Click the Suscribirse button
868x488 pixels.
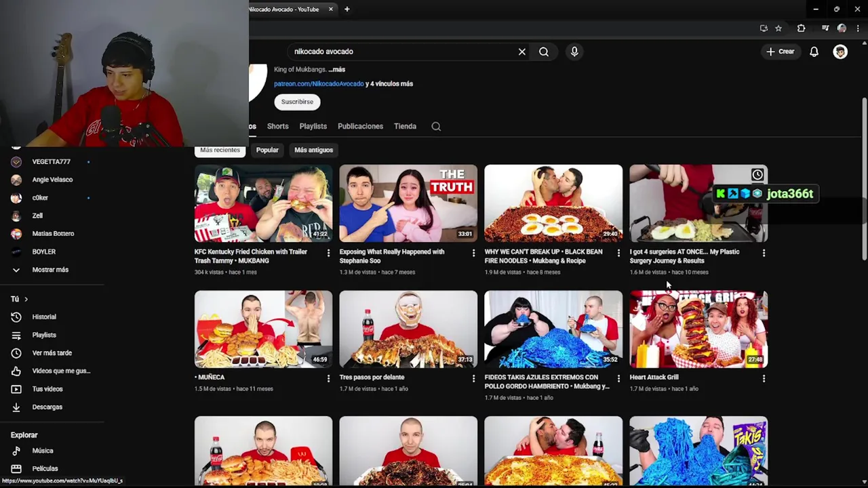point(297,102)
